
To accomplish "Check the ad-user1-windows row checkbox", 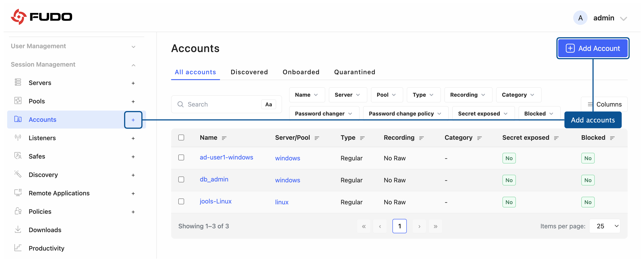I will tap(181, 157).
